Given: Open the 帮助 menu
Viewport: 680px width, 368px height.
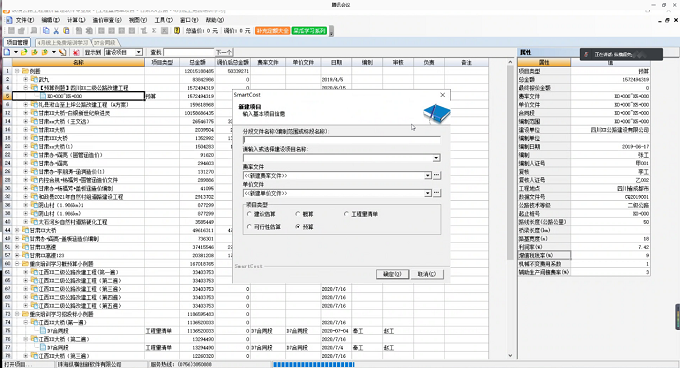Looking at the screenshot, I should [215, 20].
